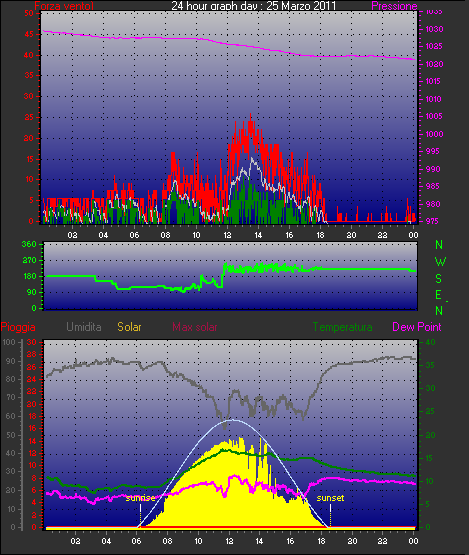Click grey humidity axis value '100'
The height and width of the screenshot is (555, 469).
point(9,342)
